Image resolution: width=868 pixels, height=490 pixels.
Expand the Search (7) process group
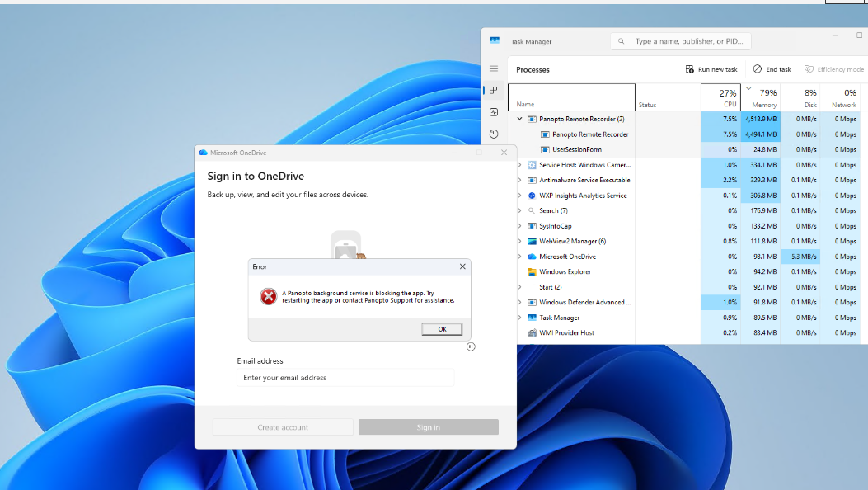click(520, 210)
